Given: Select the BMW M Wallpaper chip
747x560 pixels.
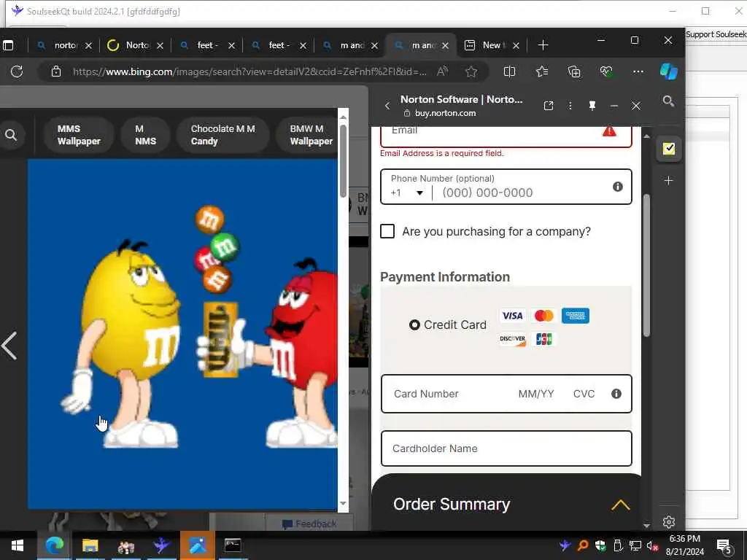Looking at the screenshot, I should click(307, 135).
